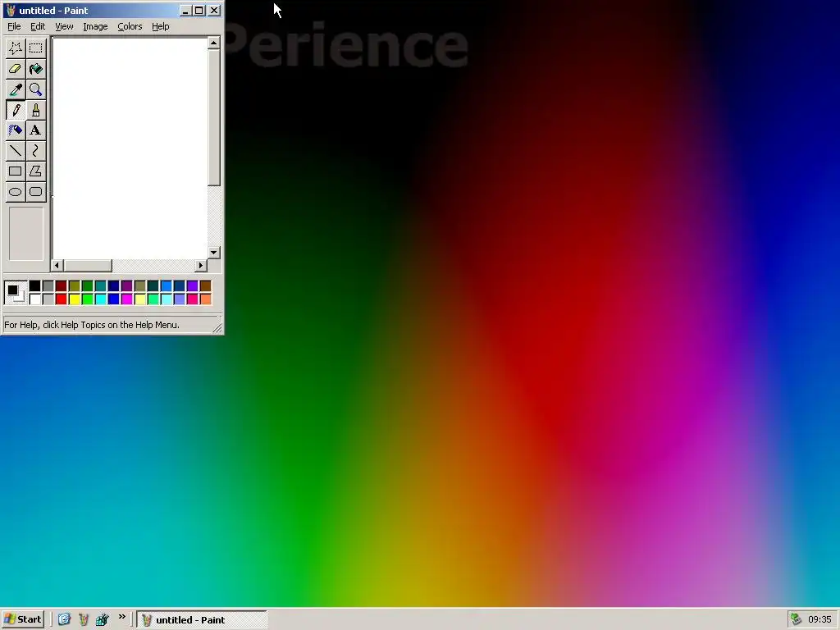Pick the Airbrush spray can tool
Viewport: 840px width, 630px height.
tap(15, 130)
